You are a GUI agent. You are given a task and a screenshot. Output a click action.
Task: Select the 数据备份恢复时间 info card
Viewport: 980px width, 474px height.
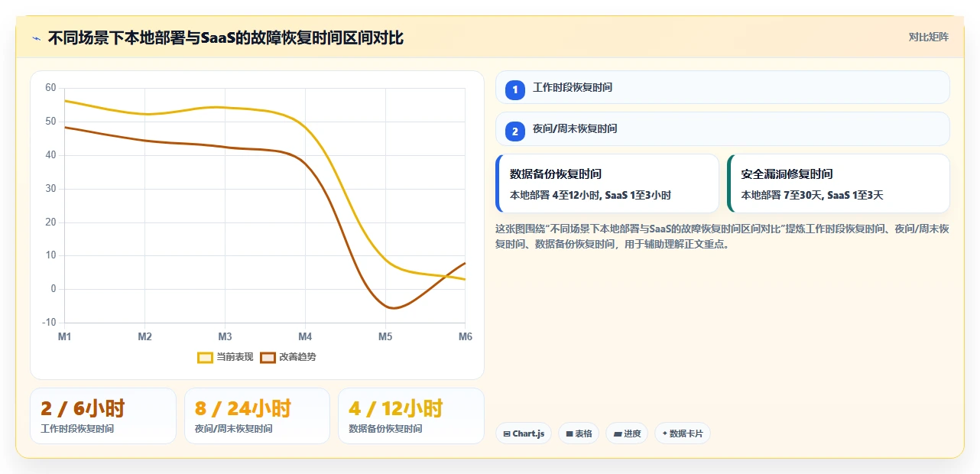click(x=607, y=183)
